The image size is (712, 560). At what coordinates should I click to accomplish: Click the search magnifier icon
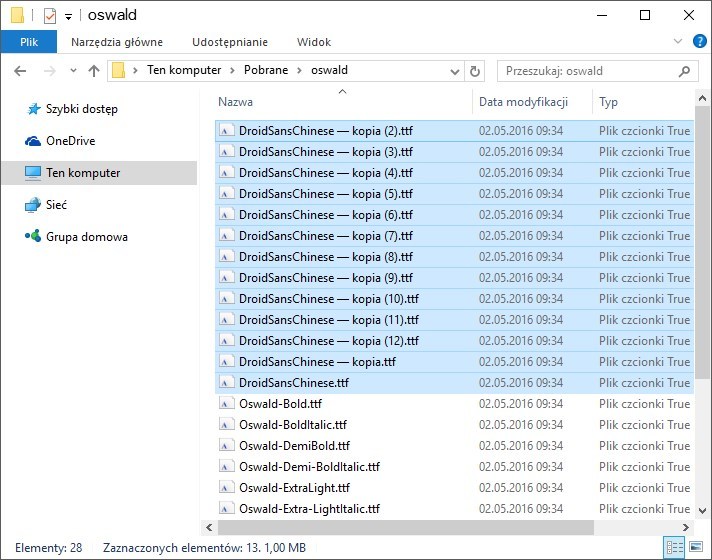pyautogui.click(x=684, y=71)
